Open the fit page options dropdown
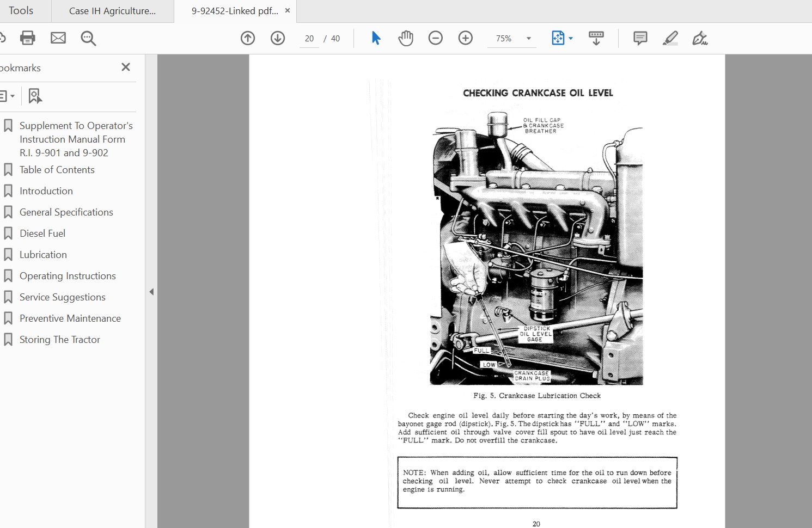Image resolution: width=812 pixels, height=528 pixels. point(571,39)
